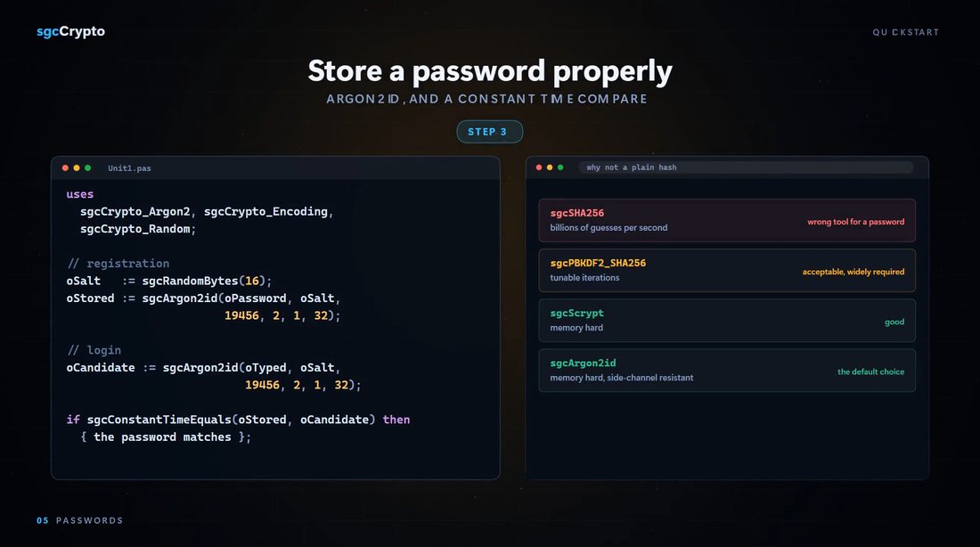This screenshot has width=980, height=547.
Task: Click 'the default choice' label
Action: click(870, 371)
